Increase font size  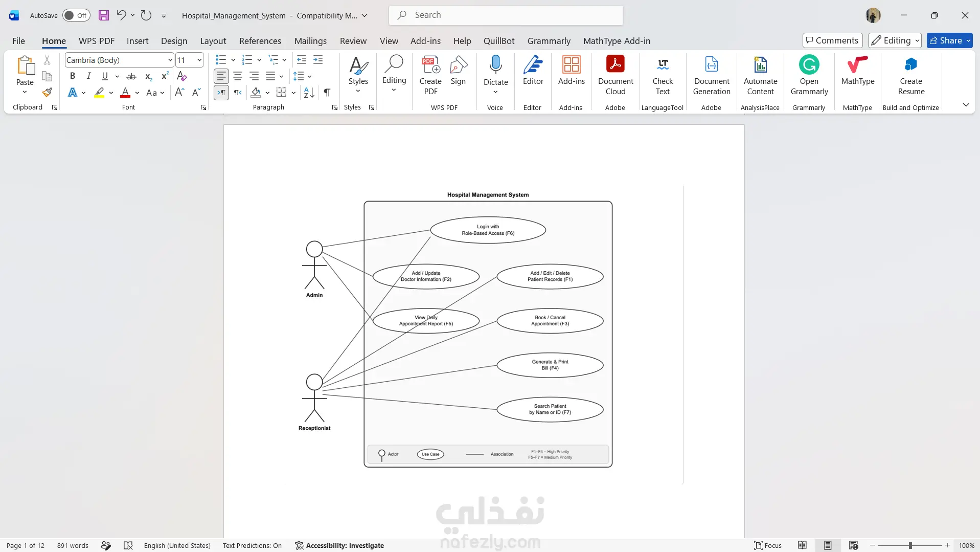pyautogui.click(x=179, y=93)
